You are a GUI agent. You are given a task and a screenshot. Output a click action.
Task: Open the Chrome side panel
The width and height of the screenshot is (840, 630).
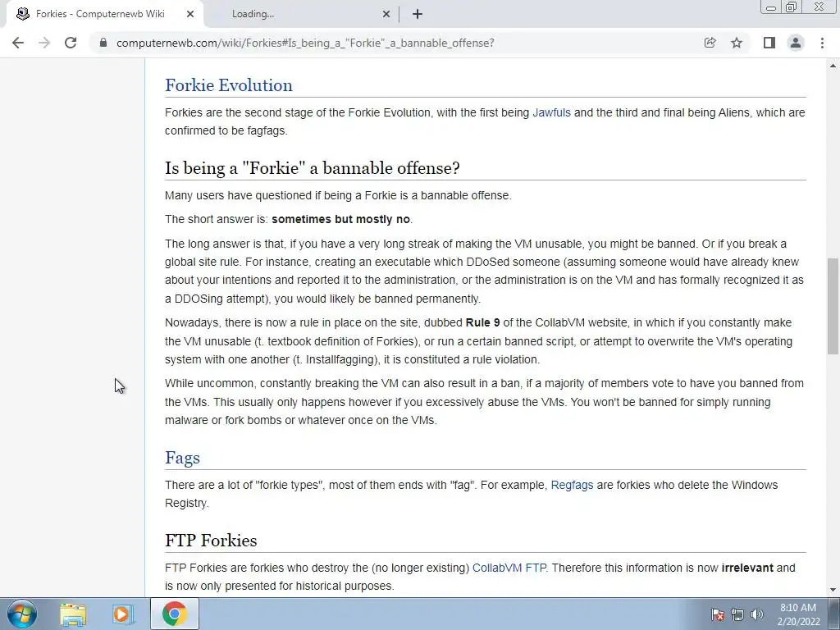(x=769, y=43)
